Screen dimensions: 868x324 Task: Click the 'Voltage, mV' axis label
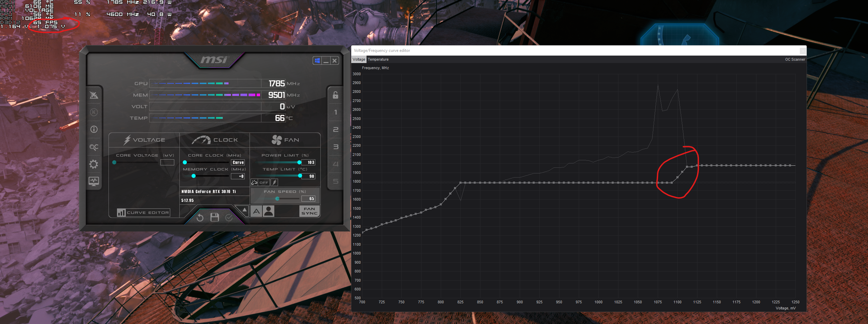pos(786,308)
